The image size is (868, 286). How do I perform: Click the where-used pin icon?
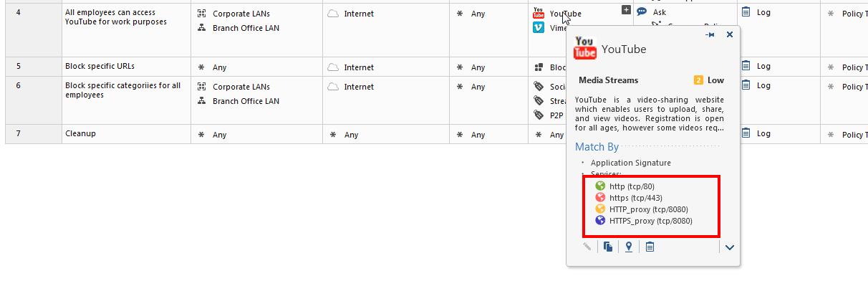[629, 247]
